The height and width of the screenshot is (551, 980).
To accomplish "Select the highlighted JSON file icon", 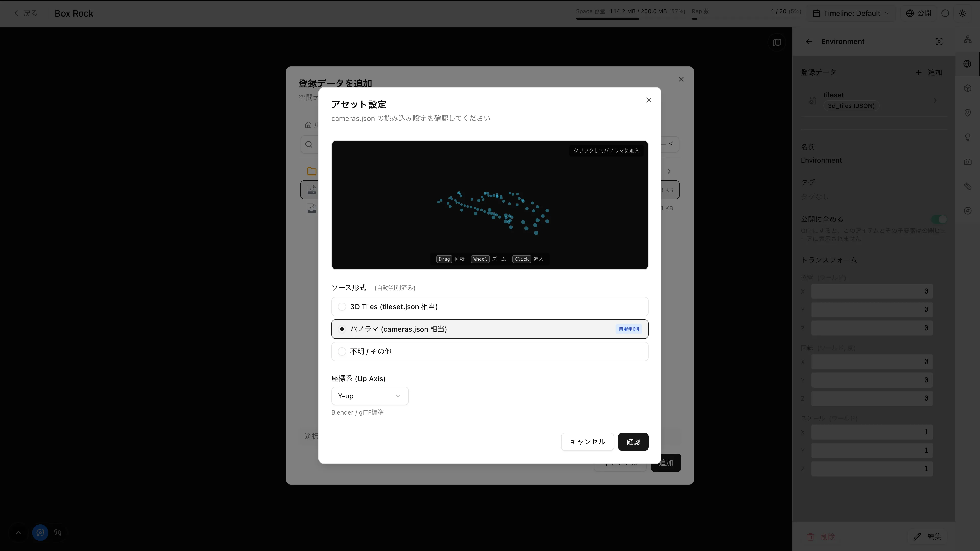I will tap(312, 190).
